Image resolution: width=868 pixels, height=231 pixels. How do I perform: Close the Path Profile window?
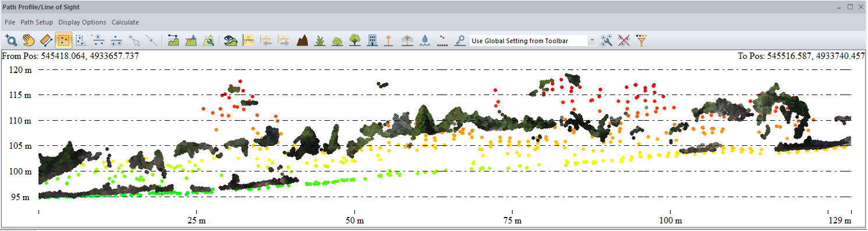point(860,7)
